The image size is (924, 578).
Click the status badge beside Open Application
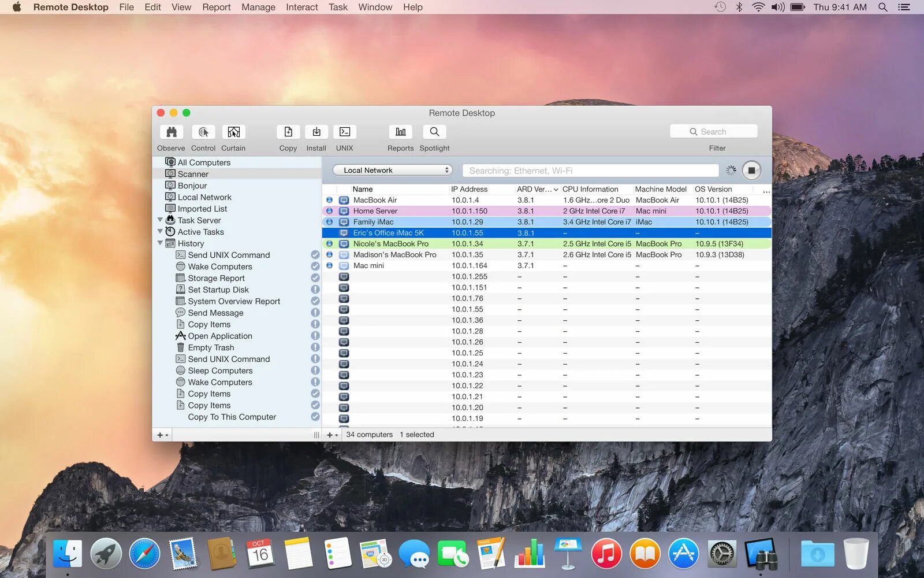click(315, 336)
